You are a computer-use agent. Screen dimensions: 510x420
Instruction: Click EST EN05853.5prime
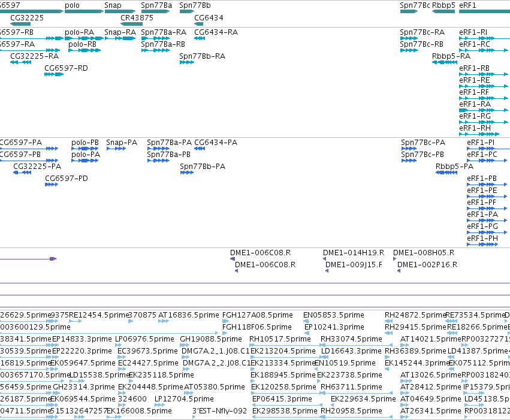pos(334,316)
